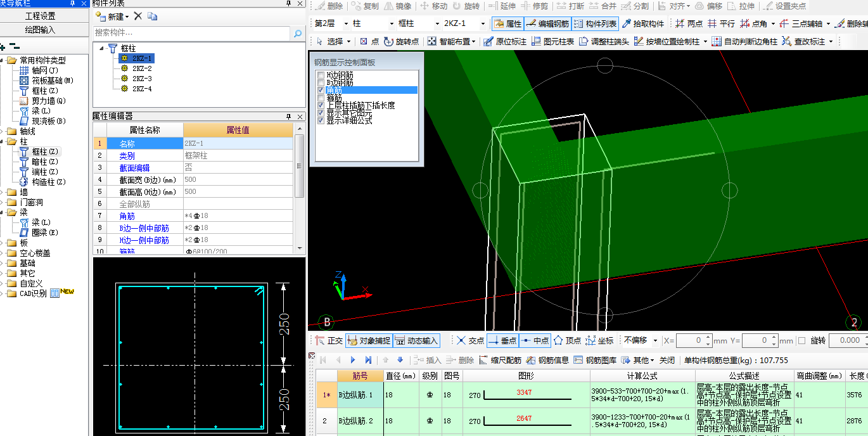
Task: Click the copy component icon beside delete
Action: pyautogui.click(x=152, y=16)
